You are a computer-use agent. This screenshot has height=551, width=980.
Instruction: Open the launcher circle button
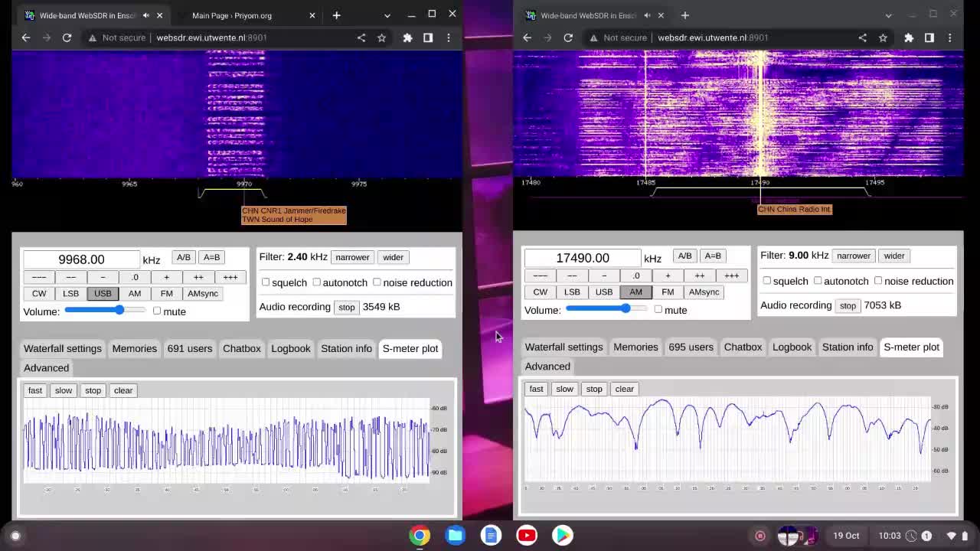click(x=15, y=536)
